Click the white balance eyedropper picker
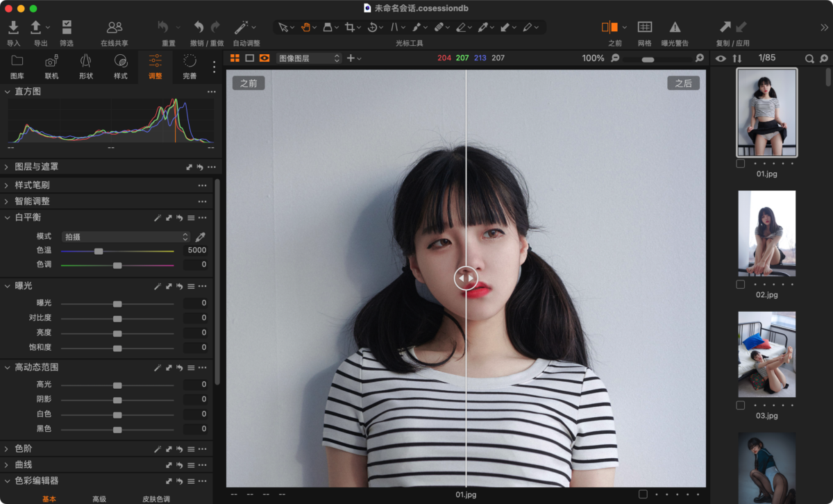Viewport: 833px width, 504px height. point(201,237)
